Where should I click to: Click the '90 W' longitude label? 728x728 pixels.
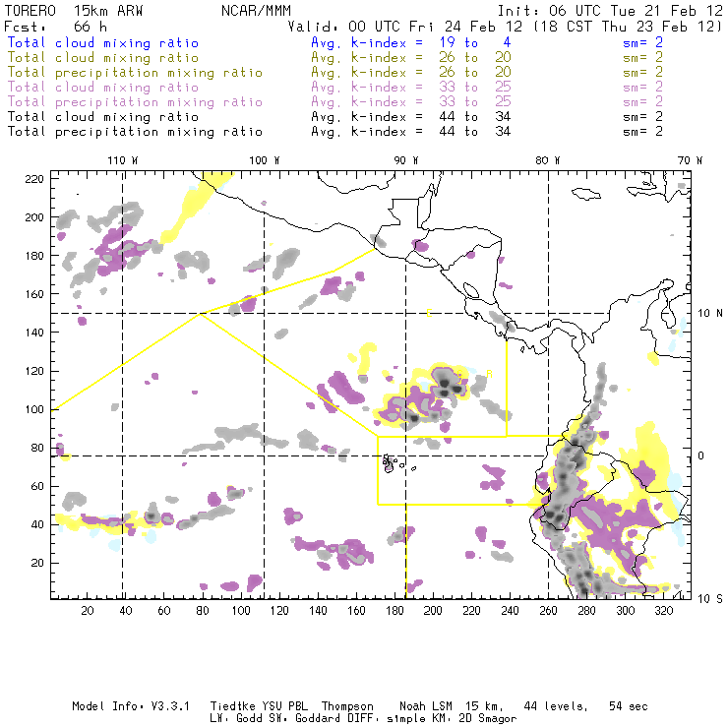405,160
